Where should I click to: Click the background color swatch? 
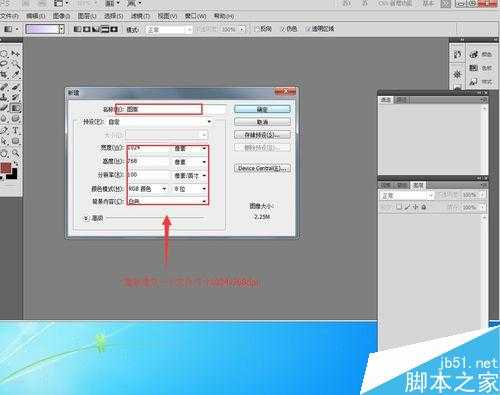pyautogui.click(x=13, y=174)
